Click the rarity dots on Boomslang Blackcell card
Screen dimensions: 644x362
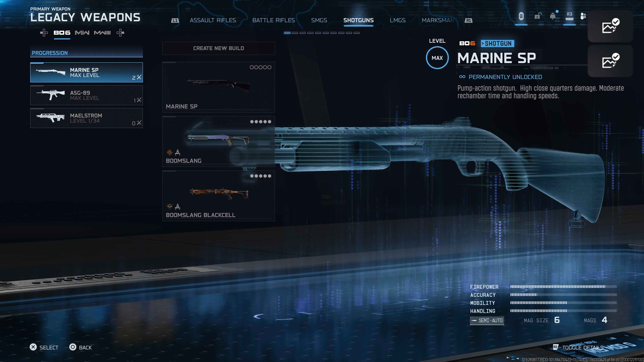(x=260, y=176)
